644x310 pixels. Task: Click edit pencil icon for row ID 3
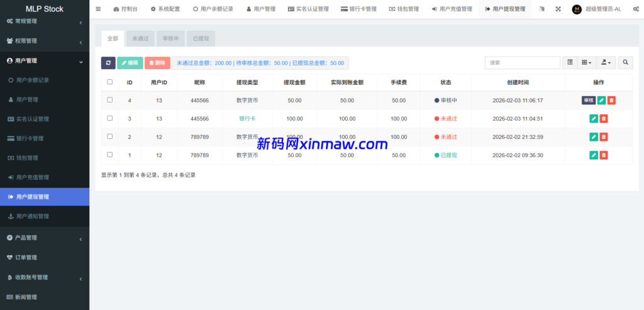[x=594, y=119]
